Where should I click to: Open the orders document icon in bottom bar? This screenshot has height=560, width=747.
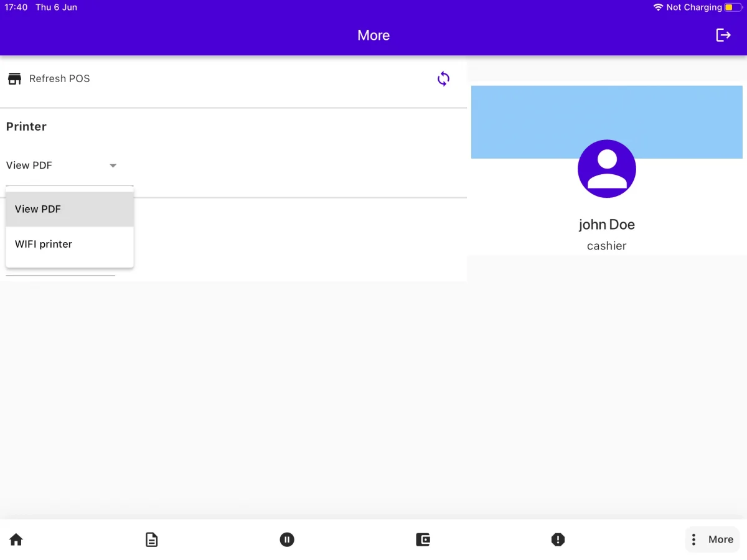pos(151,539)
